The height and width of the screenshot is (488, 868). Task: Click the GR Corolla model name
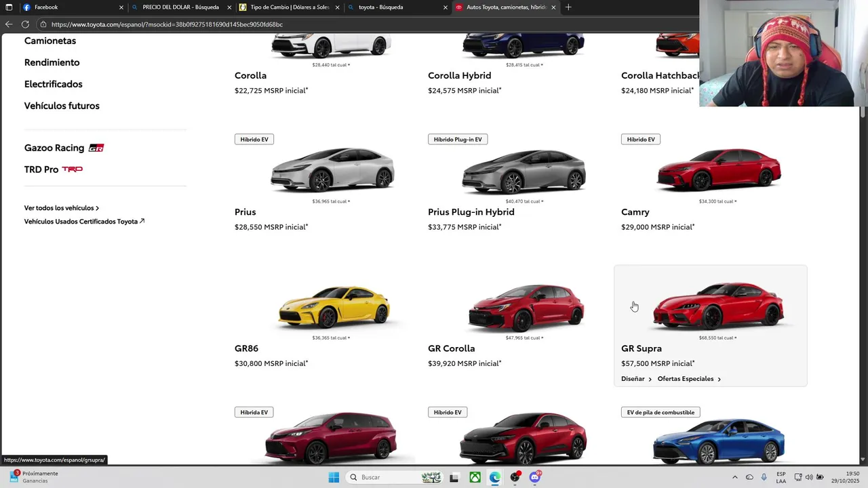click(x=451, y=348)
